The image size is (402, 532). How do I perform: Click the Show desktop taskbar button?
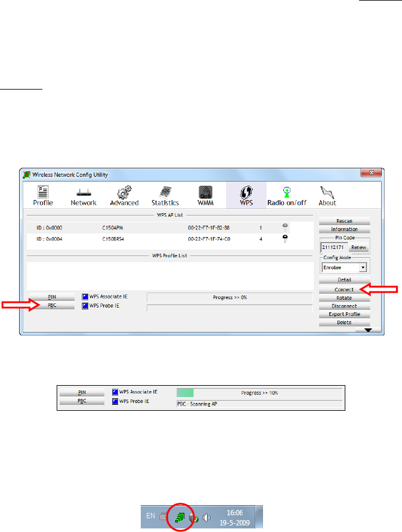259,516
